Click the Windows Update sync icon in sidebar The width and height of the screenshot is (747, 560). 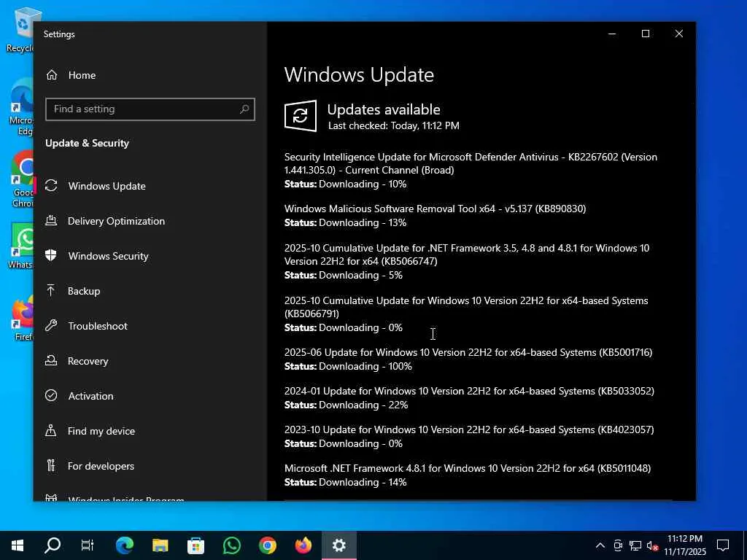52,186
